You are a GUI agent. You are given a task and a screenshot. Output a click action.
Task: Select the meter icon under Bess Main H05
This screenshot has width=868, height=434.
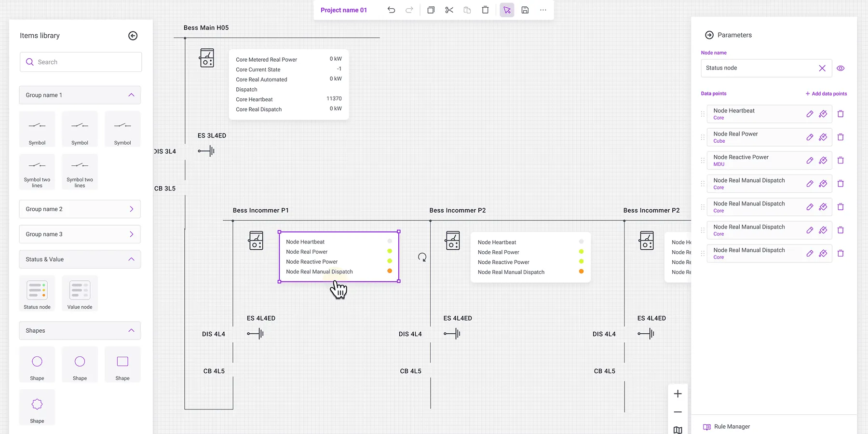tap(207, 58)
